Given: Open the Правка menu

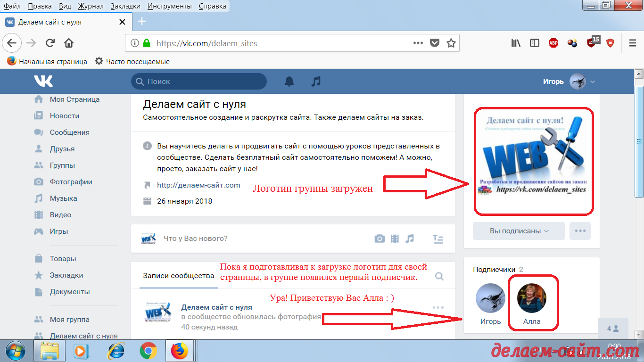Looking at the screenshot, I should [x=40, y=6].
